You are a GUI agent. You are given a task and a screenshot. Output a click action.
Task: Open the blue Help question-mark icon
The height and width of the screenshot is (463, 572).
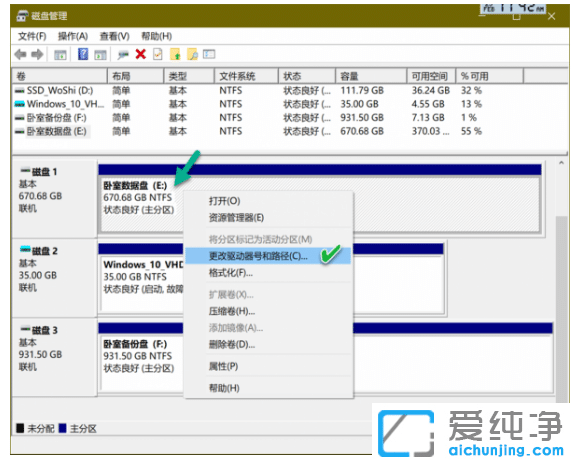click(x=83, y=54)
